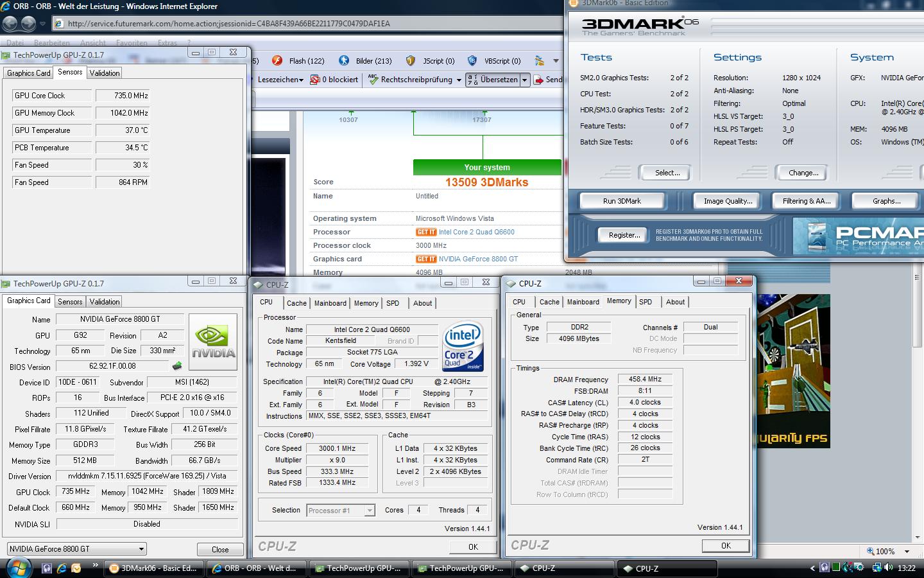Select the GPU Core Clock 735.0 MHz value
The image size is (924, 578).
pyautogui.click(x=123, y=95)
